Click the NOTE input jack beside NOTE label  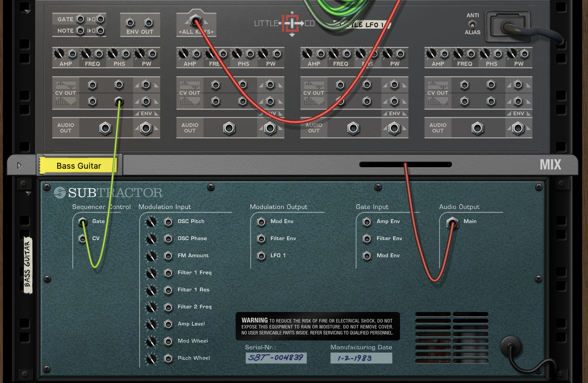[80, 31]
